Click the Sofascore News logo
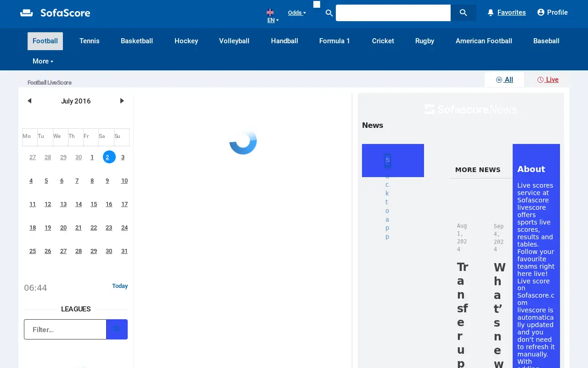Screen dimensions: 588x368 (470, 109)
